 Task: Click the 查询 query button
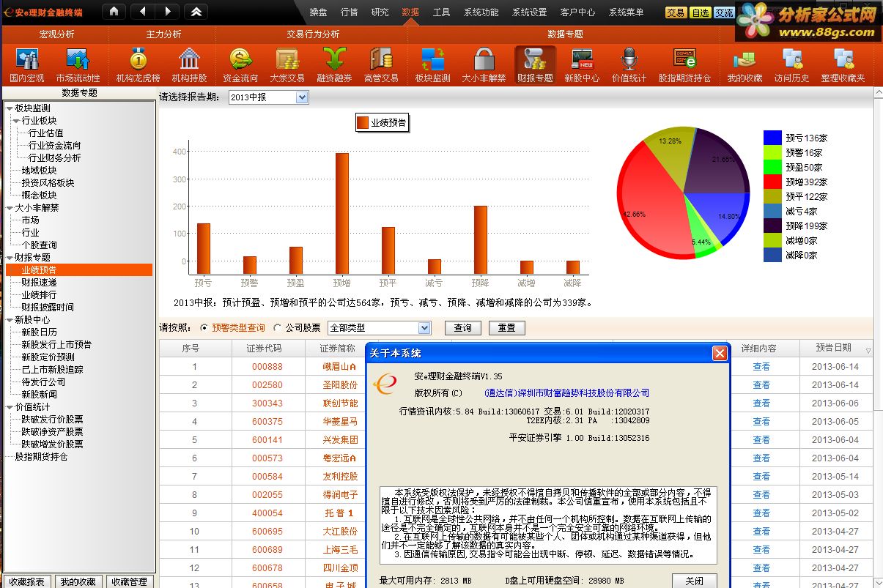[463, 328]
